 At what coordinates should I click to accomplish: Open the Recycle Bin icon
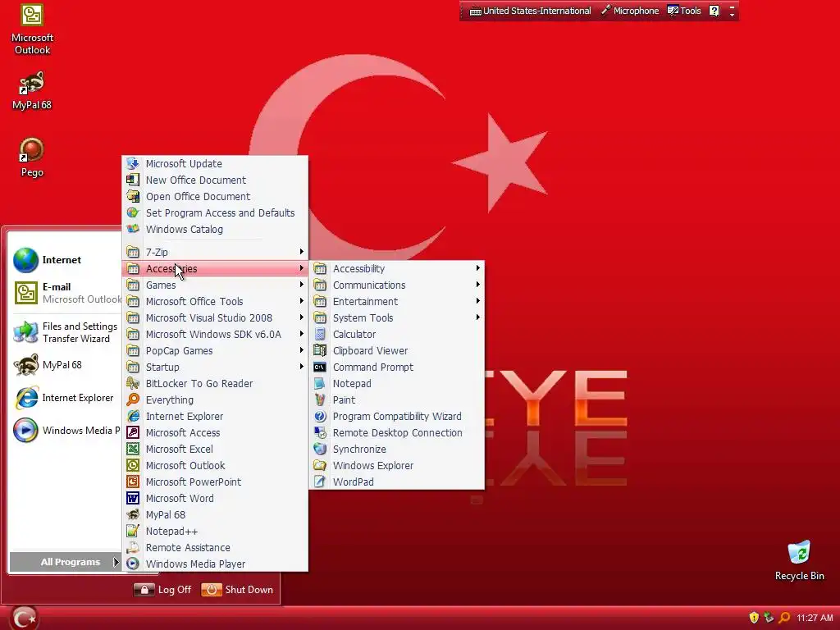(799, 561)
